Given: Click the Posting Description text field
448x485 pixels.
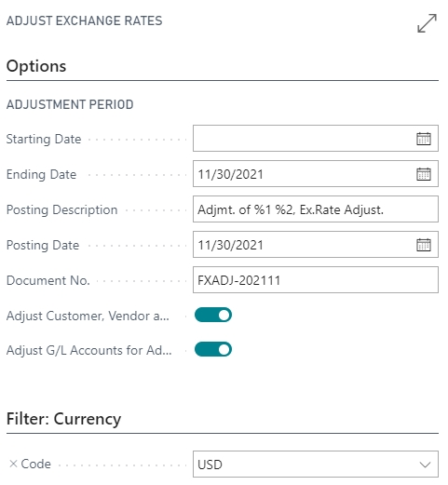Looking at the screenshot, I should pos(316,209).
